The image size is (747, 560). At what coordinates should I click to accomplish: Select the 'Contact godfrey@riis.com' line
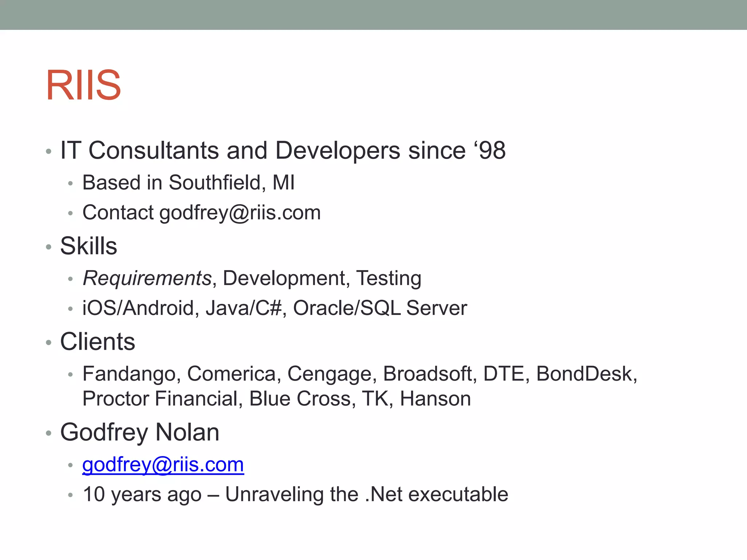(x=202, y=213)
